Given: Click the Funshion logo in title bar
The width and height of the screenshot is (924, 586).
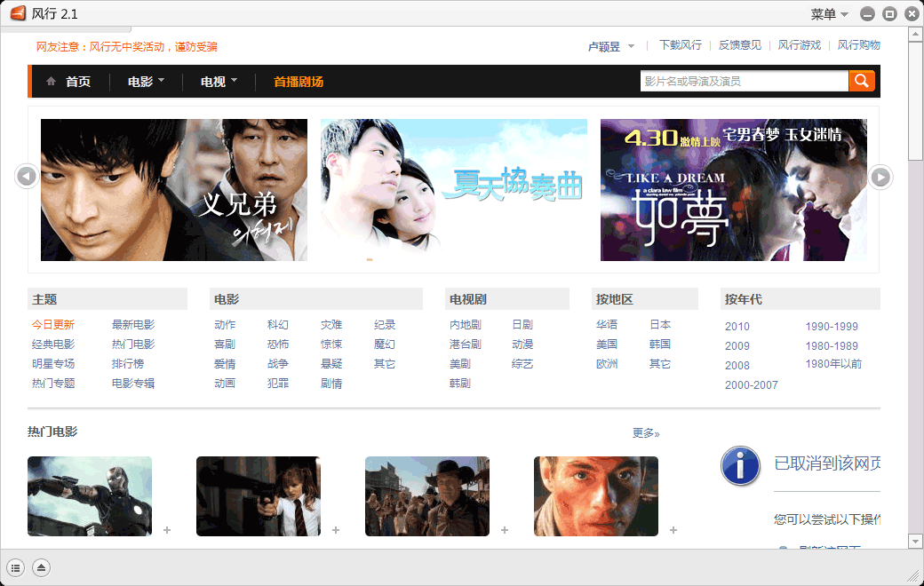Looking at the screenshot, I should coord(17,13).
